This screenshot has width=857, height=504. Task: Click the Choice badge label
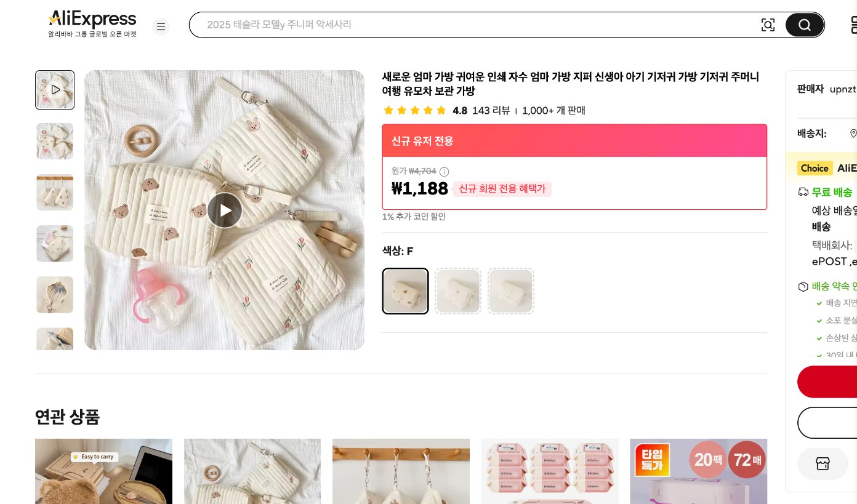(814, 168)
